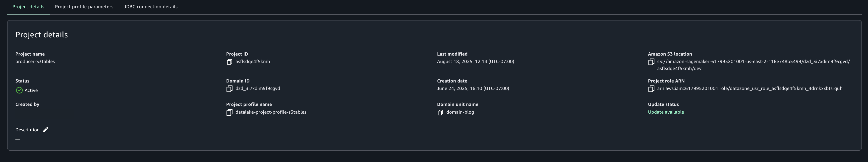This screenshot has width=868, height=162.
Task: Copy the Project ID value
Action: point(230,62)
